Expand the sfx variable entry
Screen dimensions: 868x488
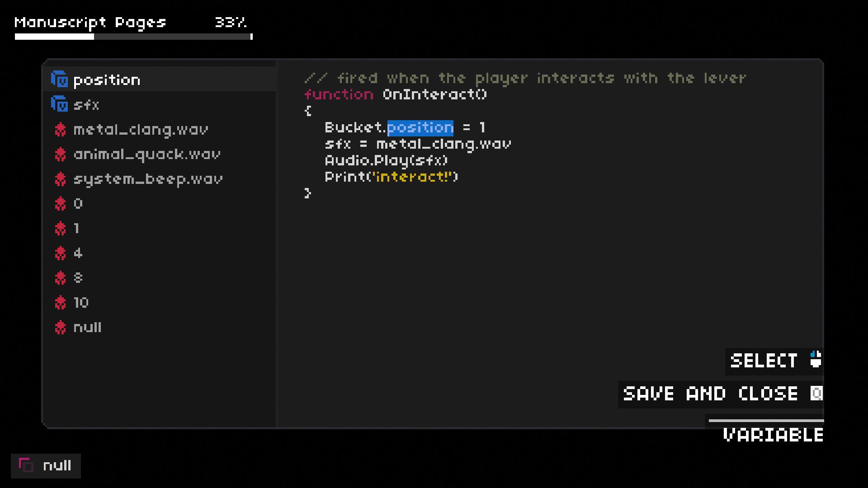coord(86,104)
